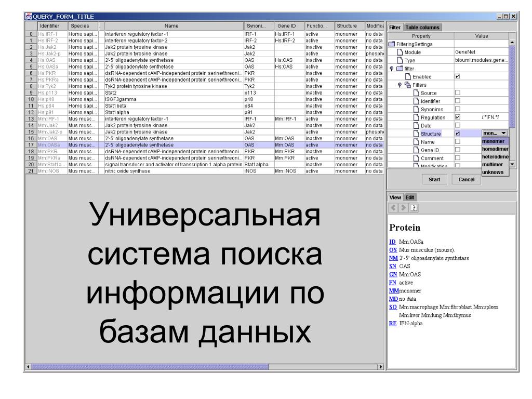Click the Name column header
This screenshot has height=399, width=532.
click(174, 26)
